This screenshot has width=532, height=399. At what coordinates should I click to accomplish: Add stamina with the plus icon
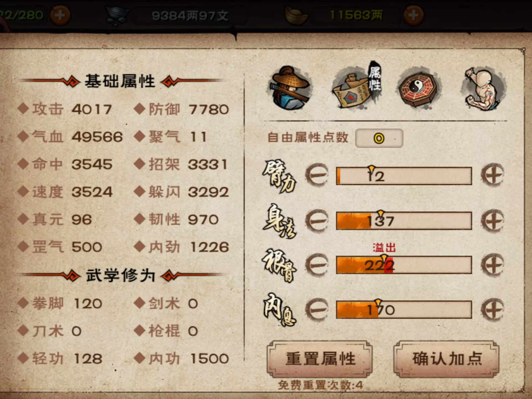[x=60, y=15]
